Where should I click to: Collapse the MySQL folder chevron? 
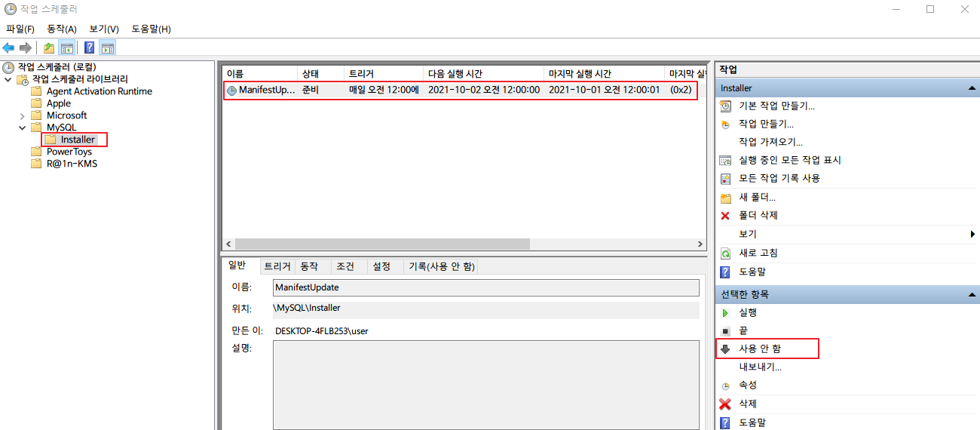click(22, 127)
